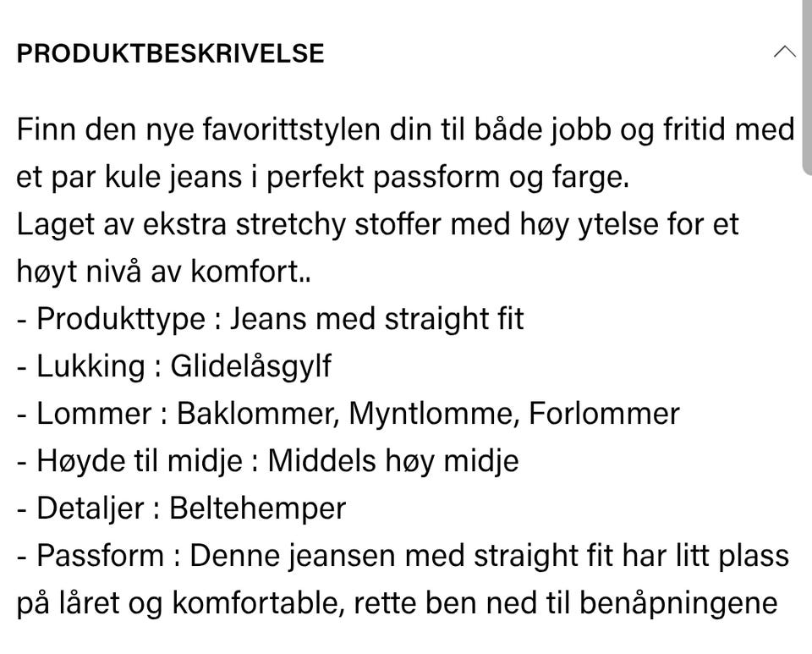Screen dimensions: 812x654
Task: Click the line 'Laget av ekstra stretchy stoffer'
Action: (x=377, y=225)
